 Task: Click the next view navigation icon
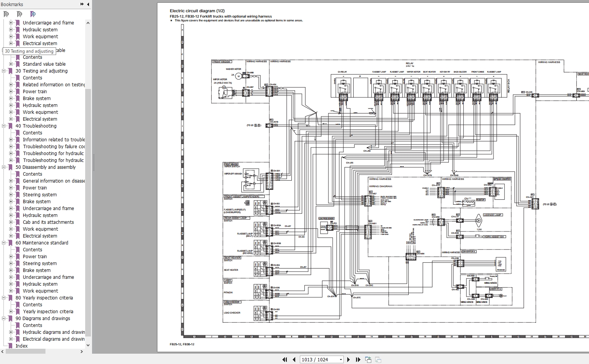click(378, 359)
